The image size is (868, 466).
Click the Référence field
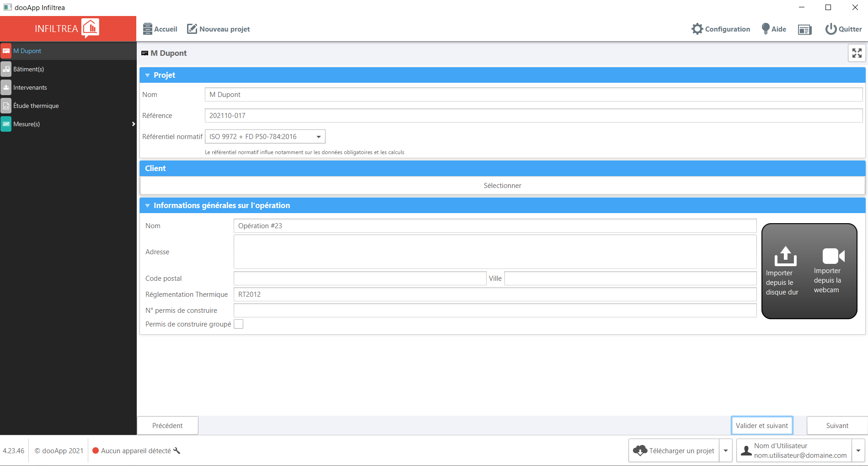click(x=534, y=116)
